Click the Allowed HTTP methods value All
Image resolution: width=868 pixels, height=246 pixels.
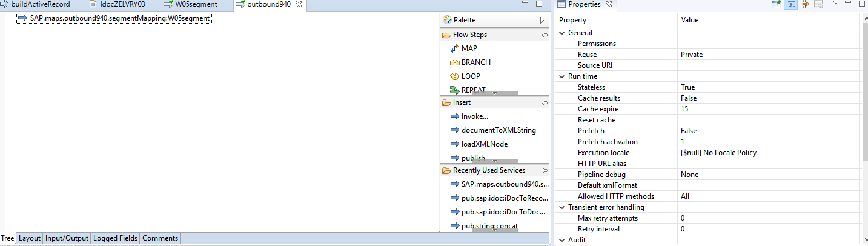click(x=685, y=196)
